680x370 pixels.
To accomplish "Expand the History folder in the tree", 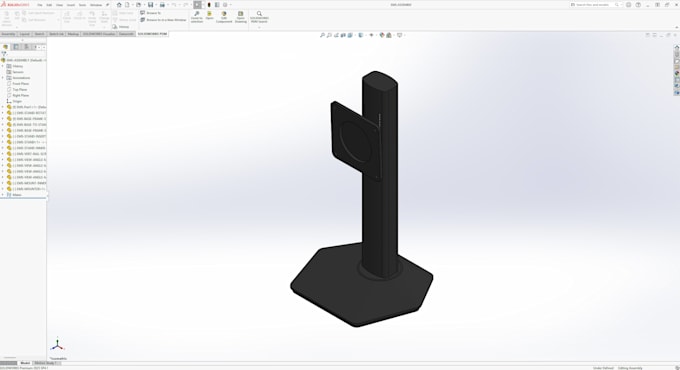I will [3, 66].
